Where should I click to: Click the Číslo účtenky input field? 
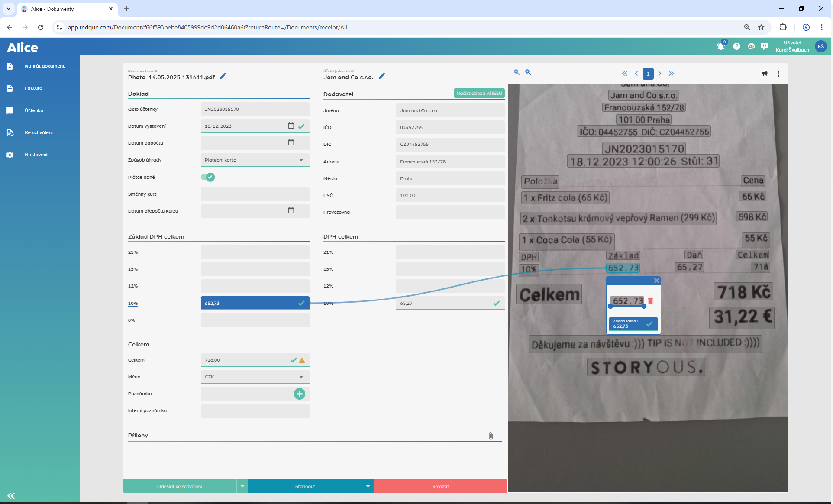[x=255, y=109]
